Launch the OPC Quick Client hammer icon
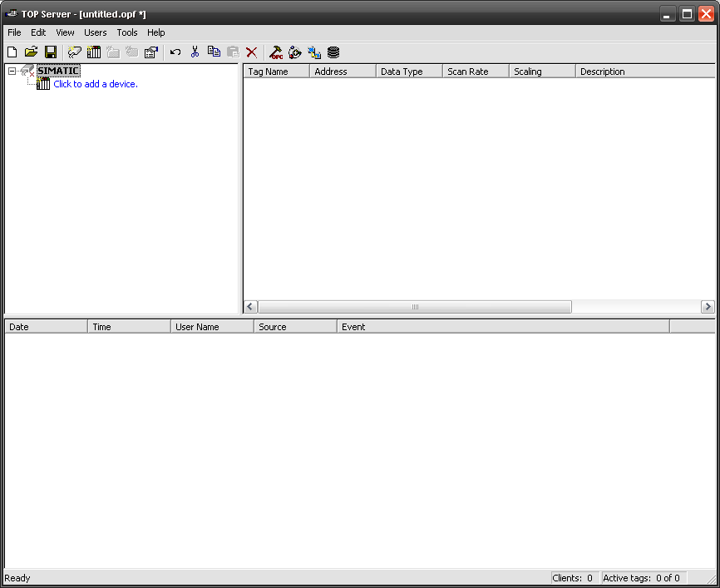Image resolution: width=720 pixels, height=588 pixels. point(276,52)
